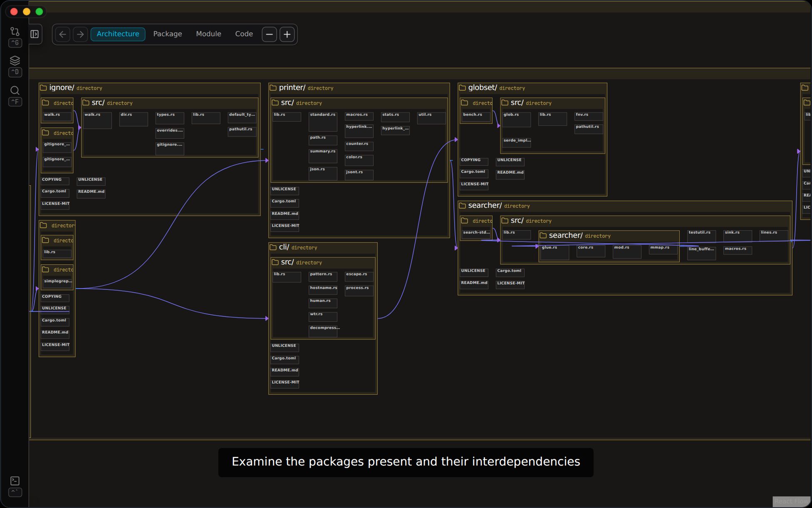Select color.rs file node
The width and height of the screenshot is (812, 508).
(x=359, y=160)
